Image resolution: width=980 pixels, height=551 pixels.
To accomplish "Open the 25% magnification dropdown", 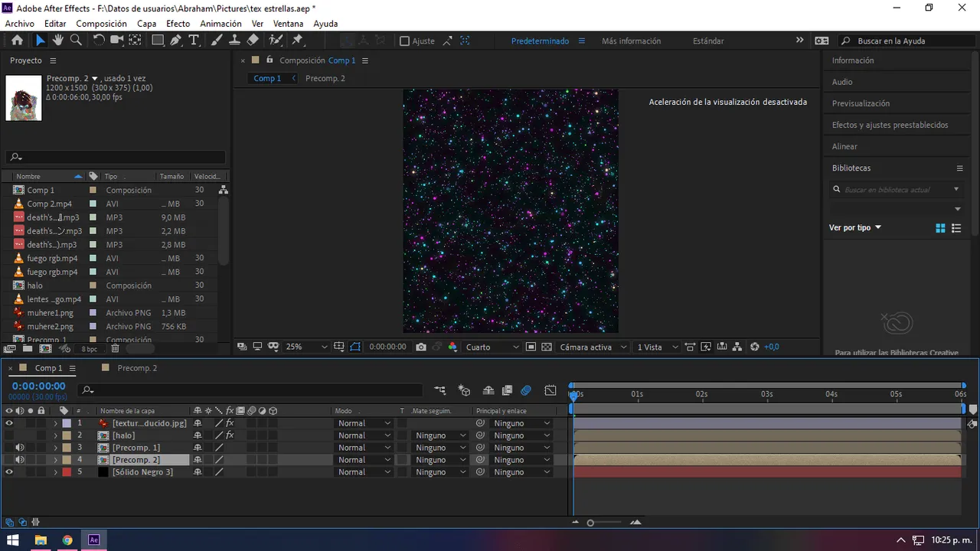I will (306, 347).
